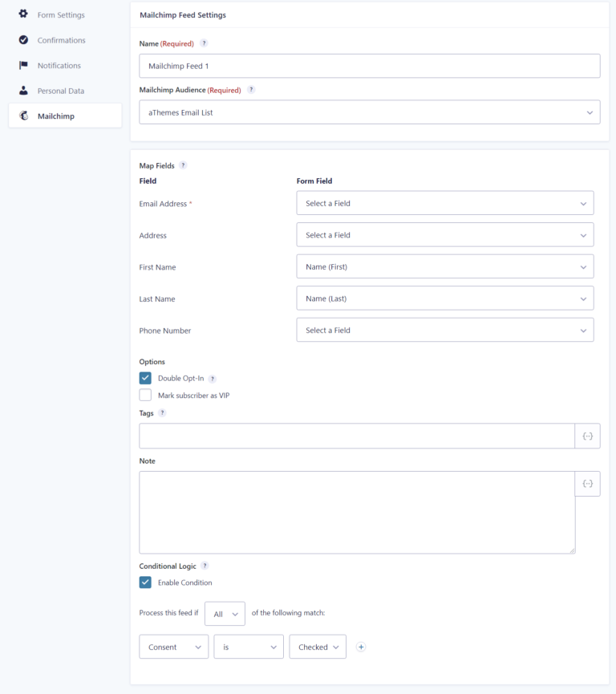
Task: Expand the Phone Number field dropdown
Action: coord(444,331)
